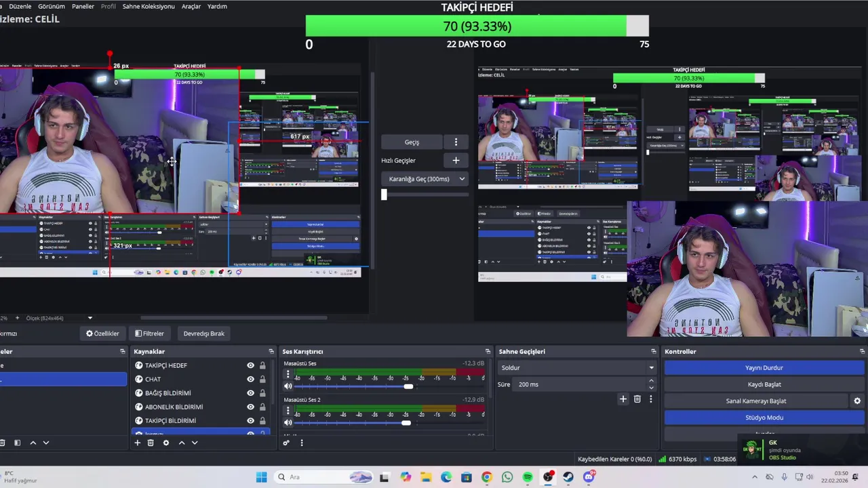
Task: Open the preview Ölçek scale dropdown arrow
Action: [x=90, y=318]
